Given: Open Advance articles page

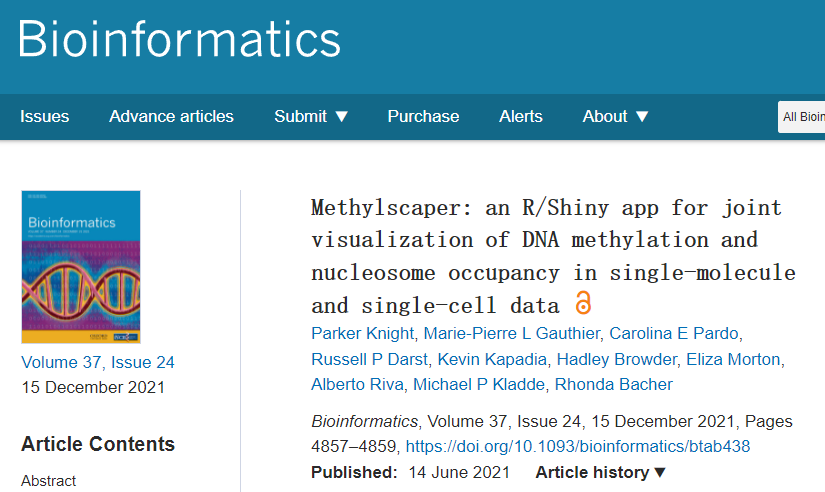Looking at the screenshot, I should 171,116.
